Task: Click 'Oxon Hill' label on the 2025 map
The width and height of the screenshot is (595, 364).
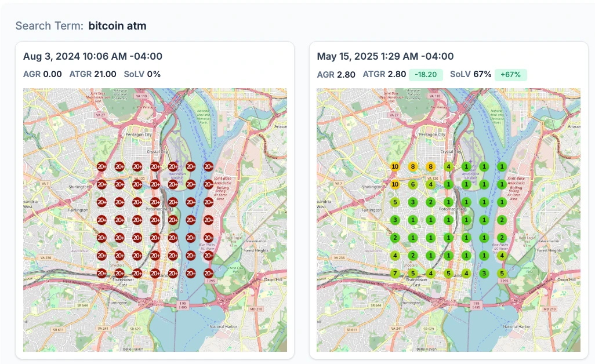Action: (568, 279)
